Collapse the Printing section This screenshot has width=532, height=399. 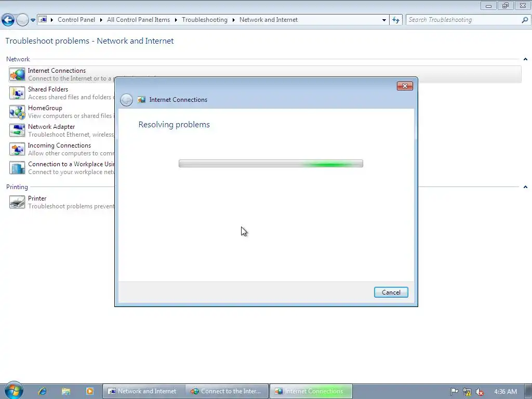[x=525, y=187]
